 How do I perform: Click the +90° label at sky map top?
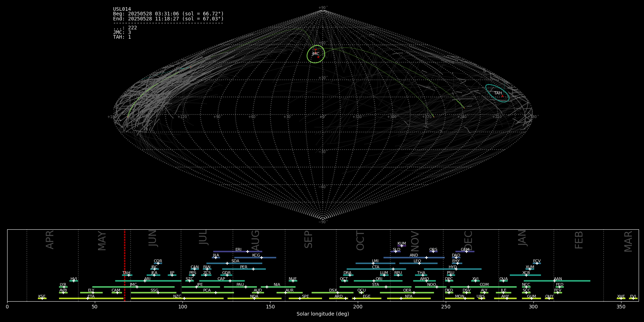pos(323,8)
